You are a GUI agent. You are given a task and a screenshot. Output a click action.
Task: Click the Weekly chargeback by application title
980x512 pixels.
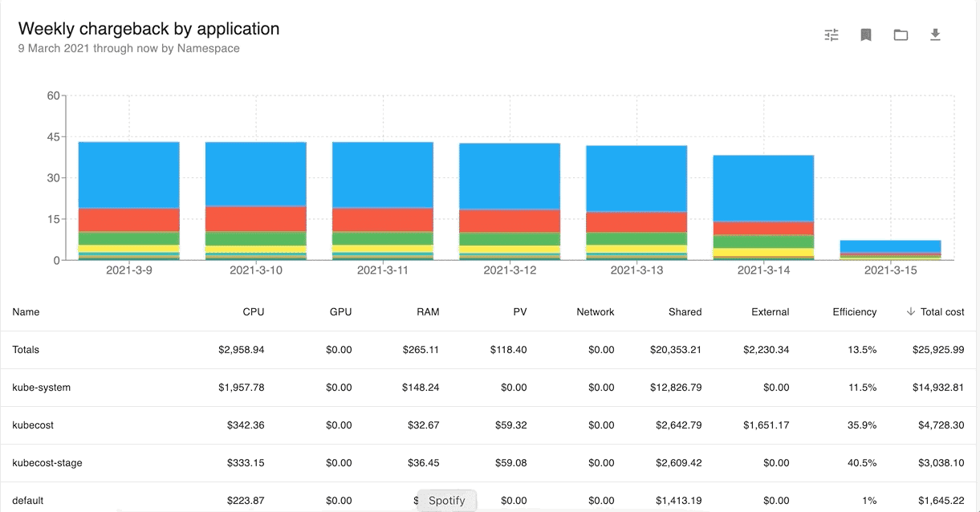(148, 28)
